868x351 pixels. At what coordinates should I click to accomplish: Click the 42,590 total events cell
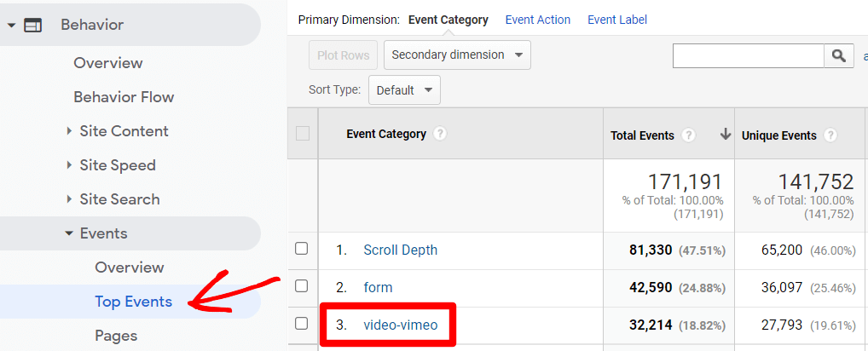(x=651, y=288)
